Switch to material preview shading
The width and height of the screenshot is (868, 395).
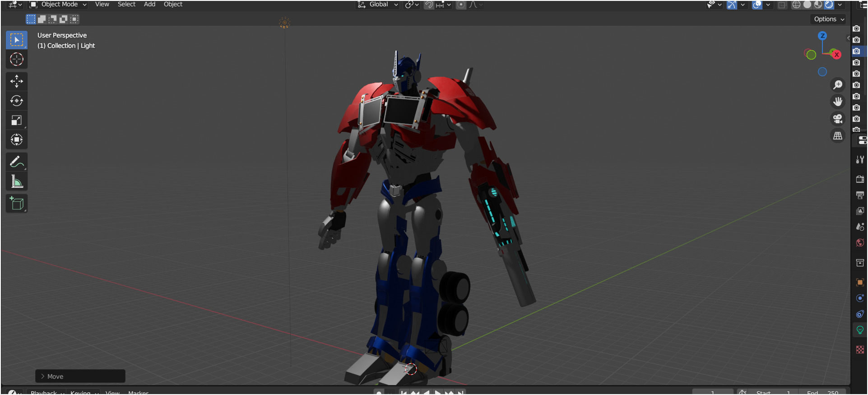pyautogui.click(x=818, y=5)
